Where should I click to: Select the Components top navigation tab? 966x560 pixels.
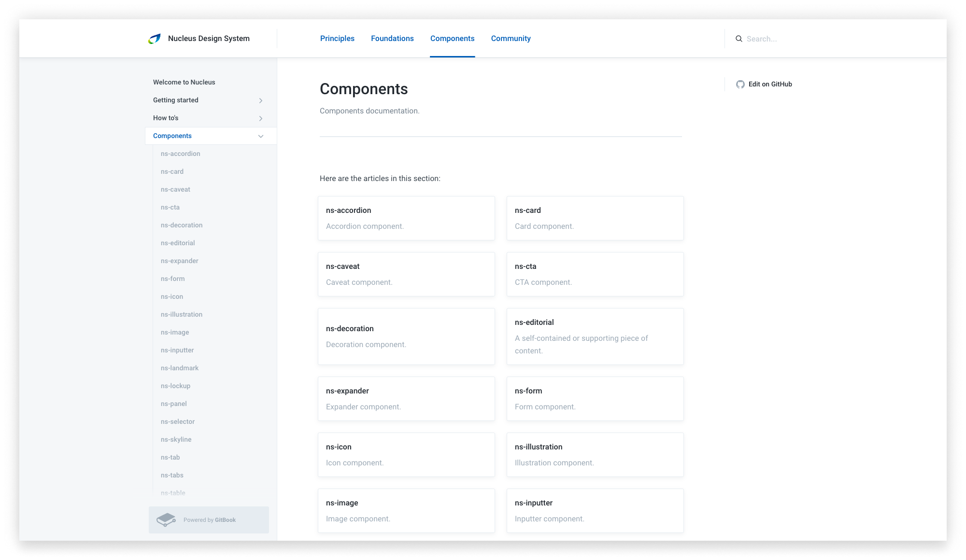tap(452, 39)
